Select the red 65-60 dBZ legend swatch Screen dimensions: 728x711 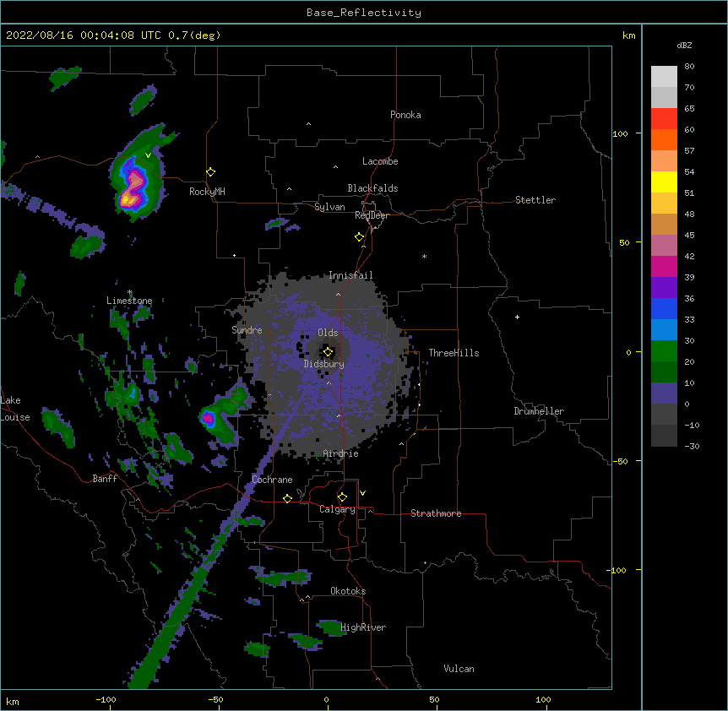pos(664,119)
